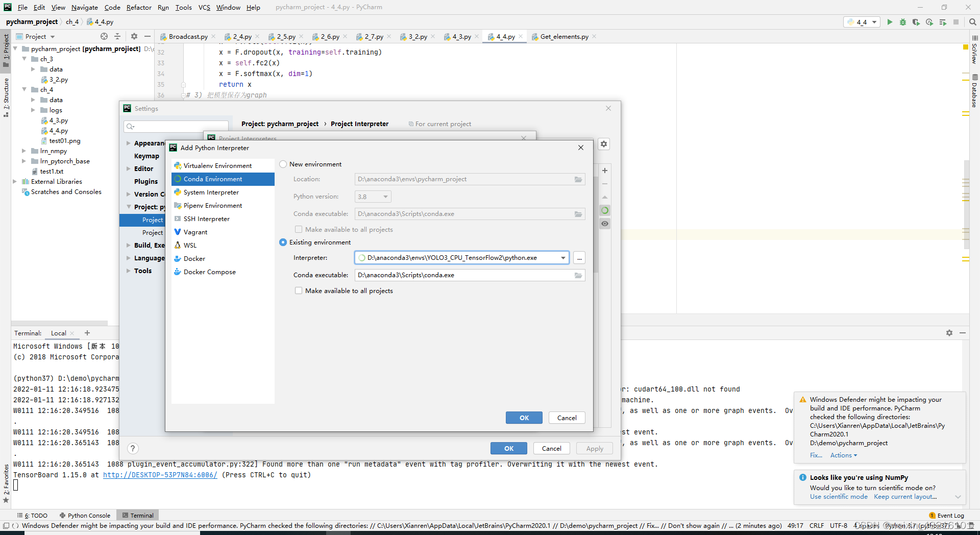Open the Navigate menu
The width and height of the screenshot is (980, 535).
85,7
